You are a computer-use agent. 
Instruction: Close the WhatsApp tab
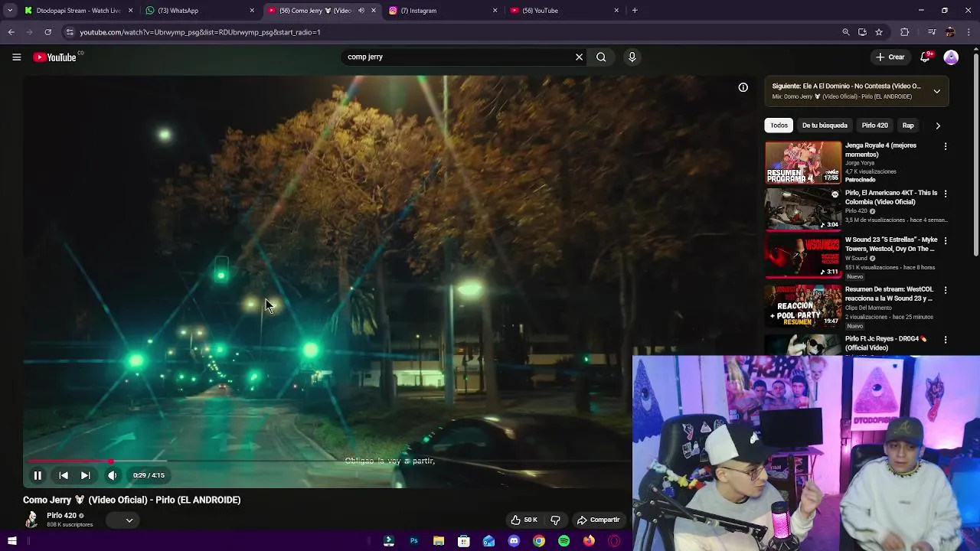tap(252, 11)
